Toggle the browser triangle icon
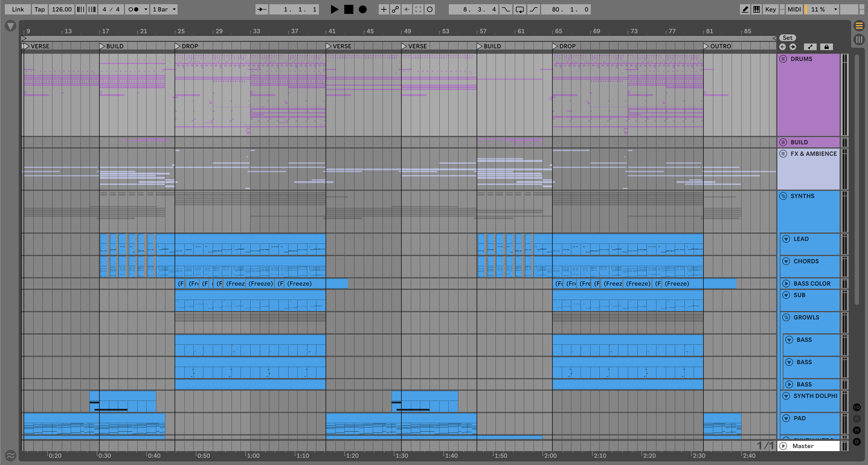Image resolution: width=868 pixels, height=465 pixels. point(11,26)
